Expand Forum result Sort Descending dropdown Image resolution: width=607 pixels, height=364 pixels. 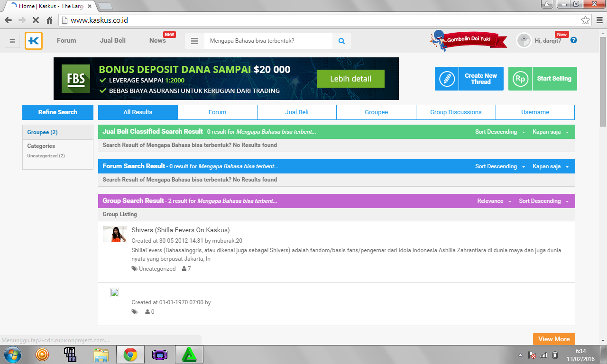click(x=500, y=166)
